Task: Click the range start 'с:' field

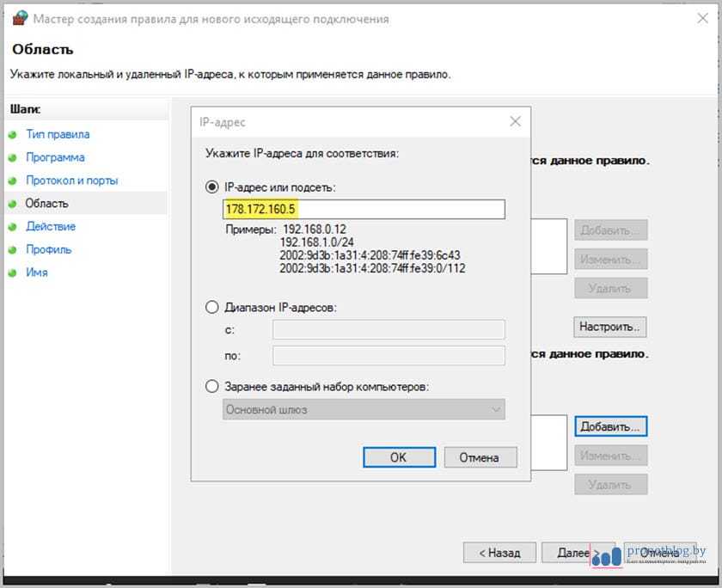Action: coord(389,330)
